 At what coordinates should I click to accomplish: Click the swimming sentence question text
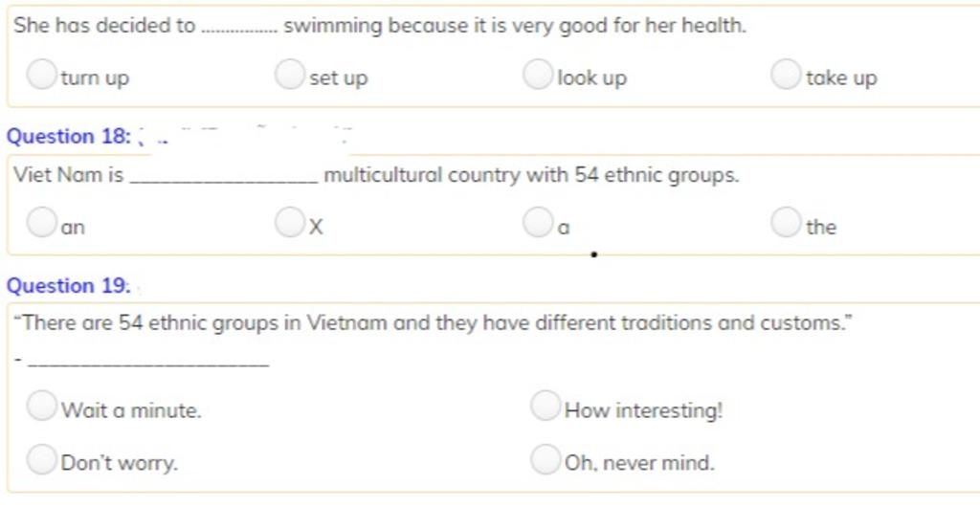(380, 26)
